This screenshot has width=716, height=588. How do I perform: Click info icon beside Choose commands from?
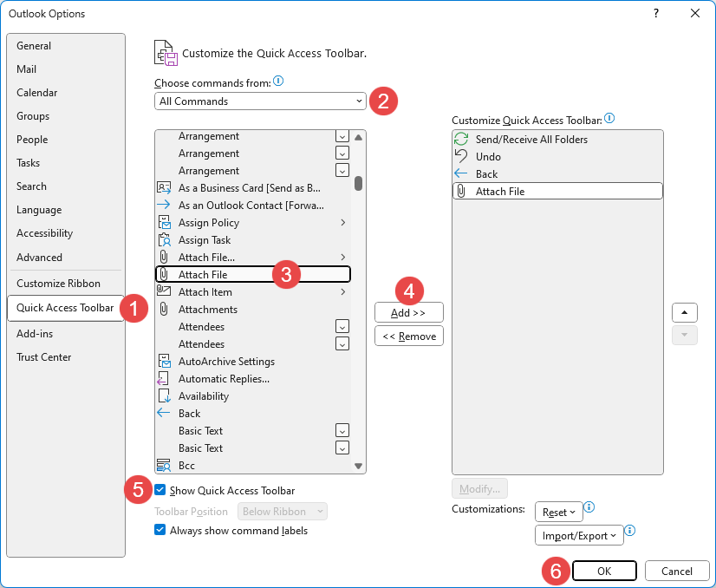click(278, 82)
